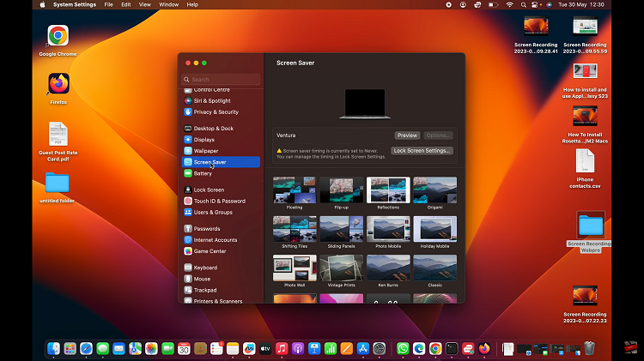Open Terminal from the Dock
644x361 pixels.
click(x=452, y=349)
